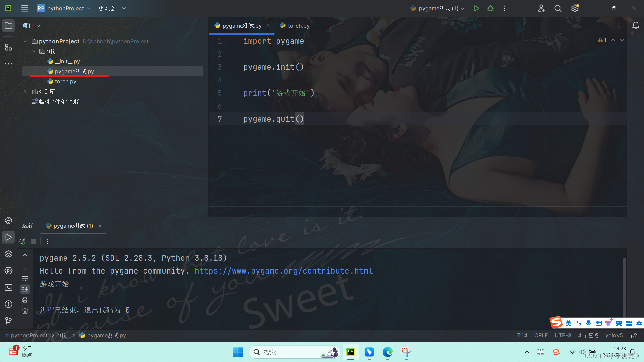Viewport: 644px width, 362px height.
Task: Open the pygame.org contribute link
Action: click(x=283, y=271)
